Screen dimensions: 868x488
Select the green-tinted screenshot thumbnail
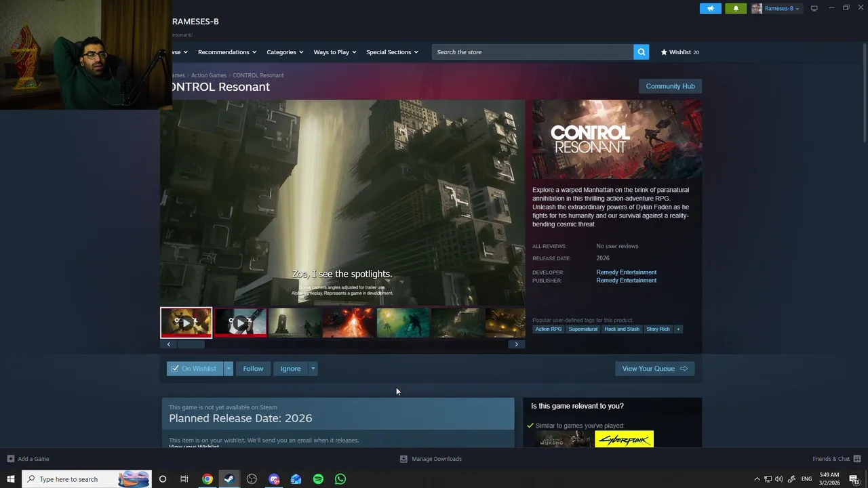tap(403, 323)
